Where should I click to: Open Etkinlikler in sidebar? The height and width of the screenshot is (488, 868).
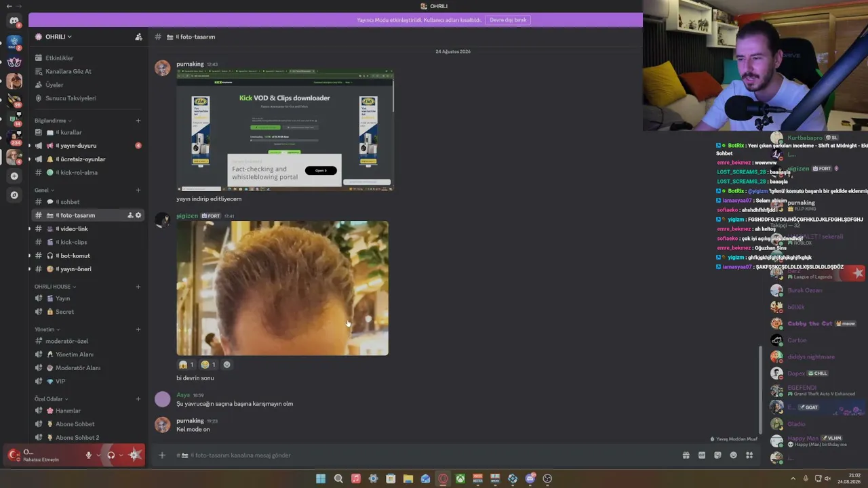click(87, 58)
